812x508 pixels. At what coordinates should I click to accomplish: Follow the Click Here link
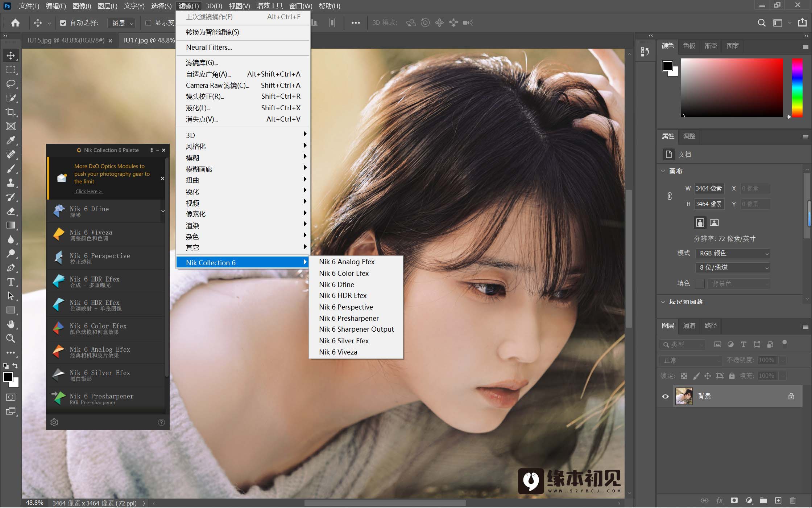[x=89, y=191]
